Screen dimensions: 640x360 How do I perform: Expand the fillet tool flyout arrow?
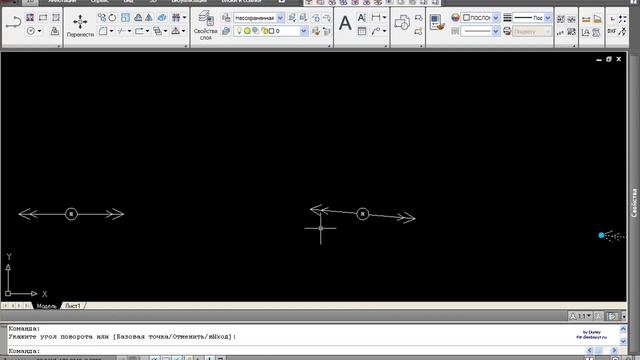[x=111, y=31]
